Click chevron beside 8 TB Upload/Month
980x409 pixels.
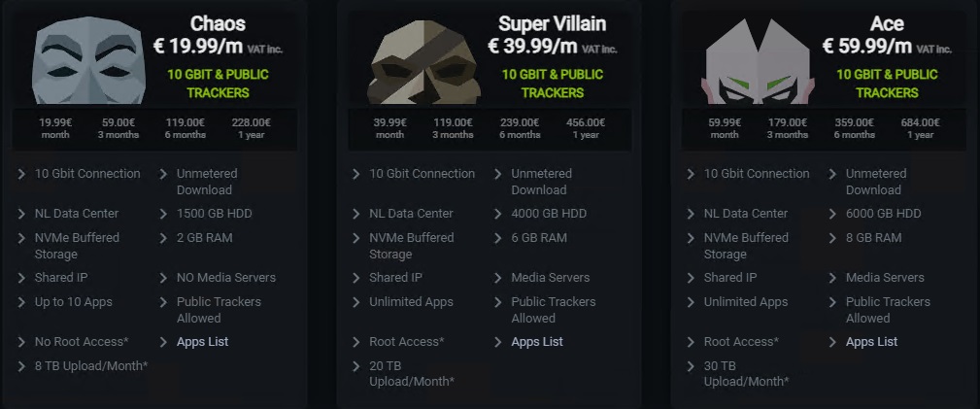(22, 366)
